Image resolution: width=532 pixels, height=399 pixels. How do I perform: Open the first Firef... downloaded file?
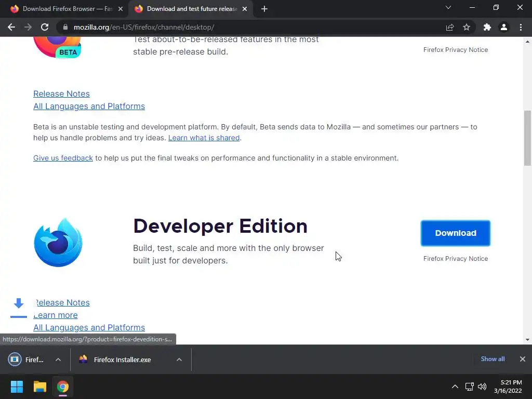tap(26, 360)
